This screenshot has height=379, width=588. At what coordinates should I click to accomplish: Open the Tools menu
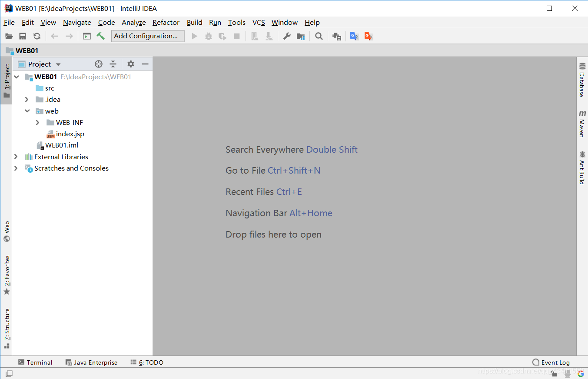click(237, 23)
